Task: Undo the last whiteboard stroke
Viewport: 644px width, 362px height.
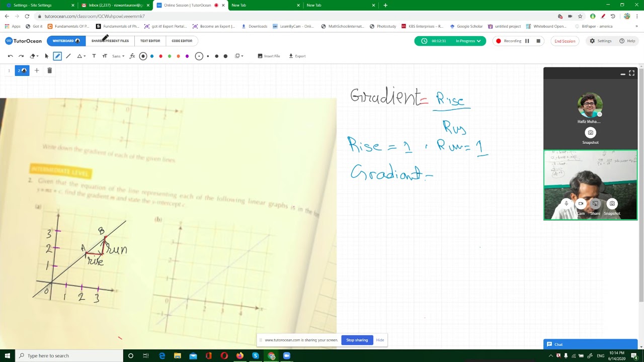Action: [x=10, y=56]
